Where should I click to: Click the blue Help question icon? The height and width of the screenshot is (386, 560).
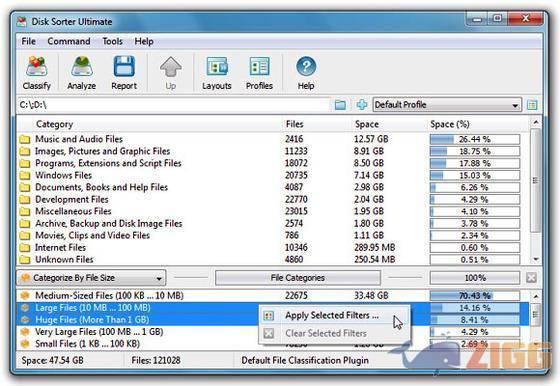point(306,66)
